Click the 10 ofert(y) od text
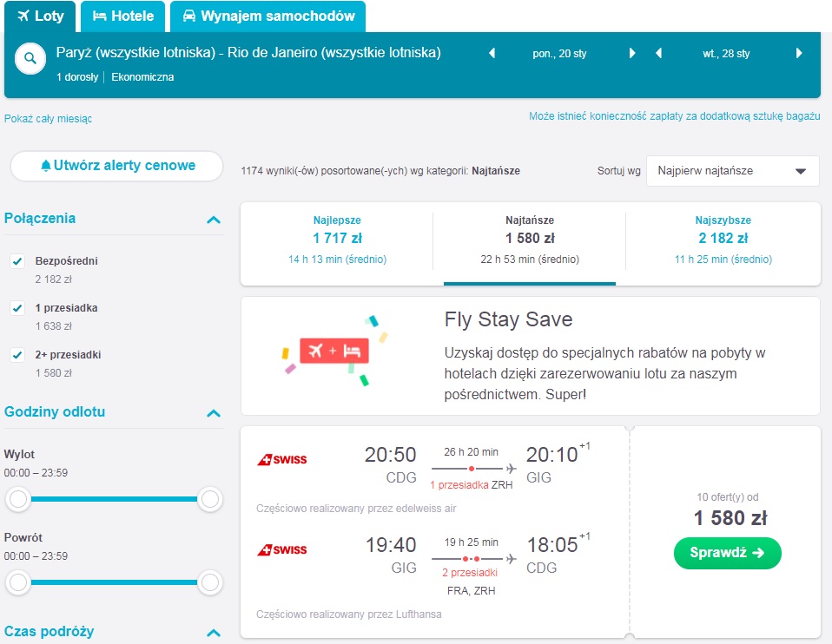The width and height of the screenshot is (832, 644). tap(728, 497)
